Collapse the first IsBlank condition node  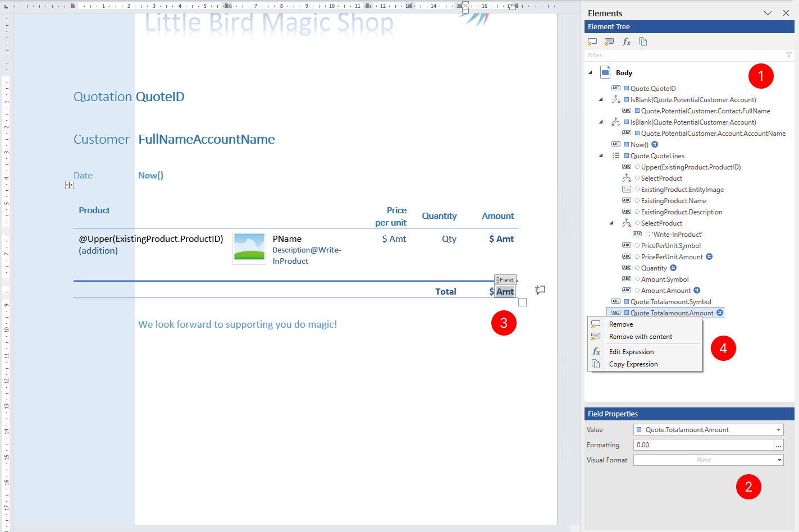601,99
